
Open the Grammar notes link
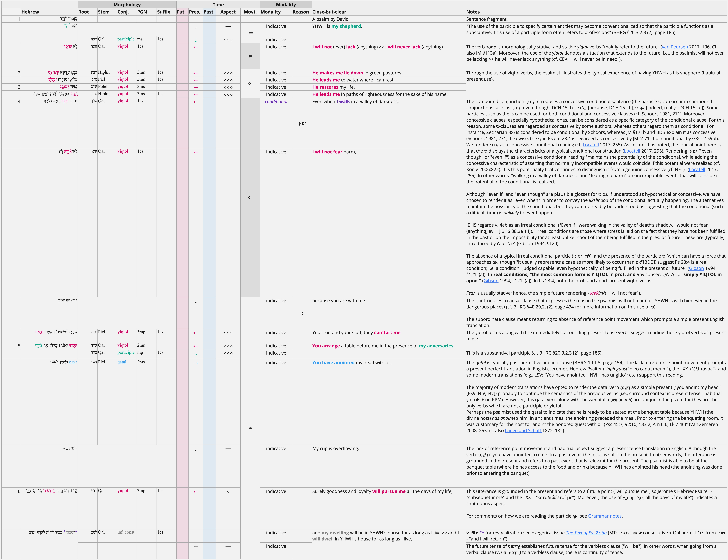click(605, 516)
